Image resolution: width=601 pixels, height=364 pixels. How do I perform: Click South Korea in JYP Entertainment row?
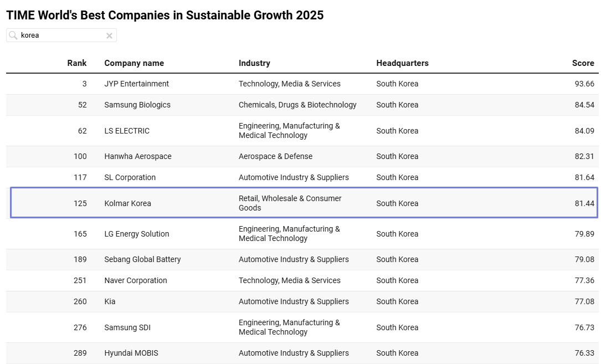[x=397, y=84]
